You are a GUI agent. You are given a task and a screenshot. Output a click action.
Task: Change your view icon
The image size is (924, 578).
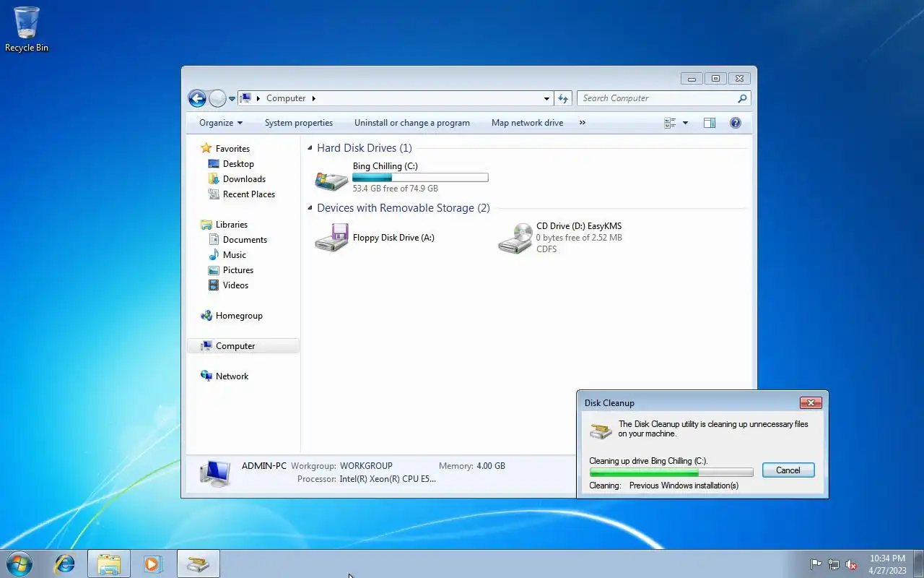[670, 123]
